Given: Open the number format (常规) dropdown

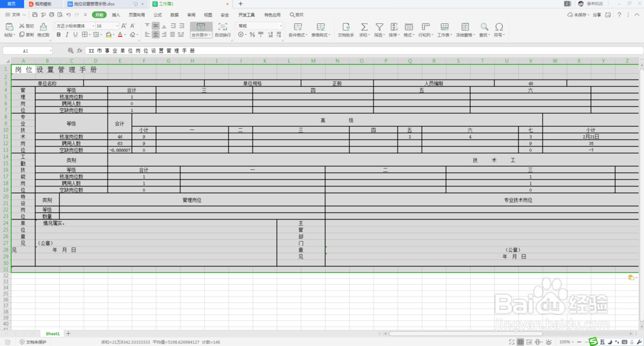Looking at the screenshot, I should 281,26.
